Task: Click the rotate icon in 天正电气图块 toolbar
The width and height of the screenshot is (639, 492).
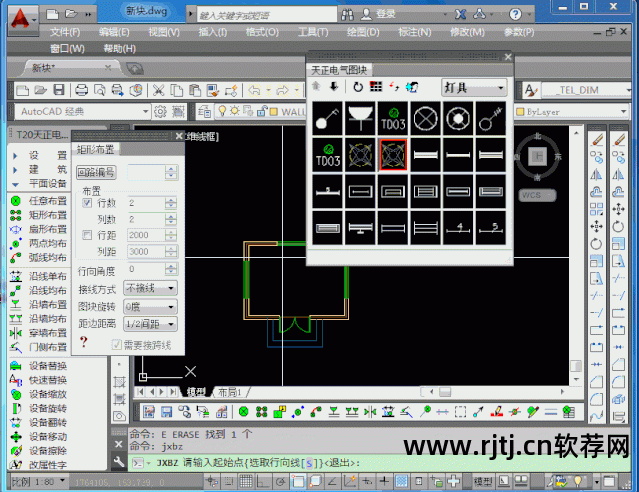Action: coord(357,88)
